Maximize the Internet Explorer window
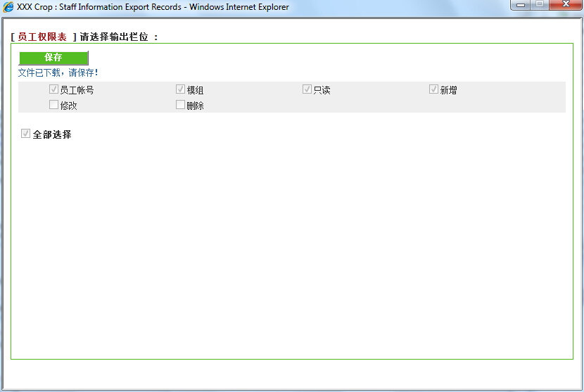 pos(540,5)
